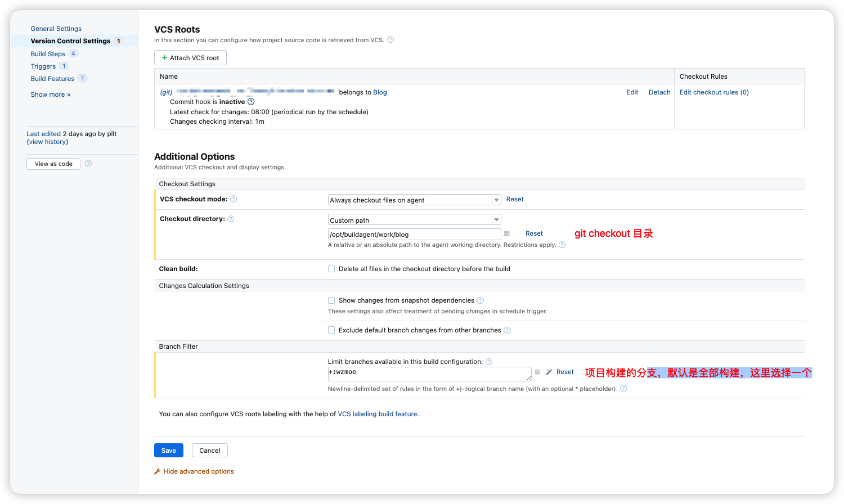The height and width of the screenshot is (504, 844).
Task: Click magic wand icon beside branch filter Reset
Action: click(x=549, y=372)
